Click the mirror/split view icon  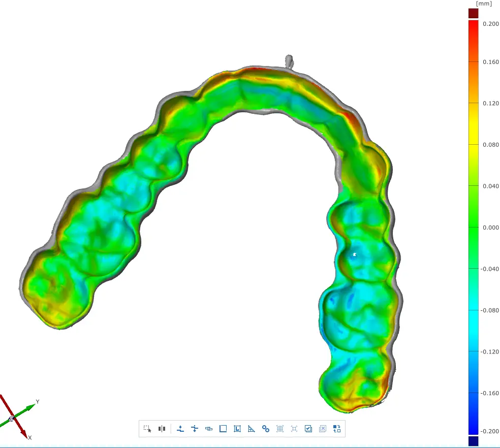162,429
